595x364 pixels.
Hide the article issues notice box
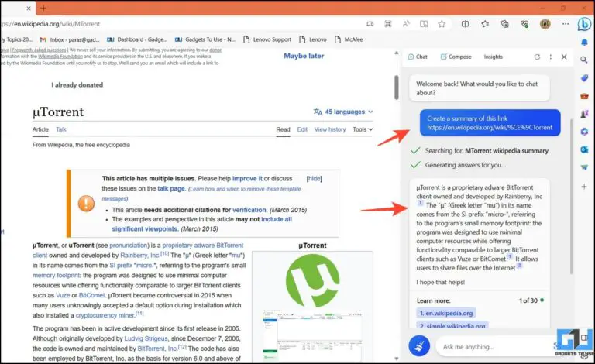[315, 178]
